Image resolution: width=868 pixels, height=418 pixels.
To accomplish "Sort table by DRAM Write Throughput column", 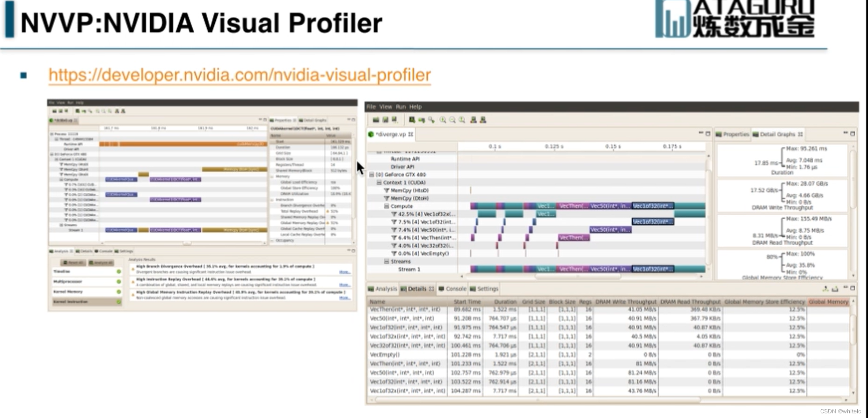I will (626, 302).
